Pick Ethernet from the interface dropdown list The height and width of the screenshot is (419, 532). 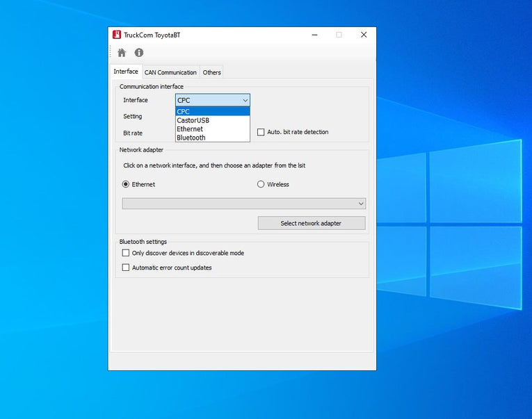tap(212, 129)
